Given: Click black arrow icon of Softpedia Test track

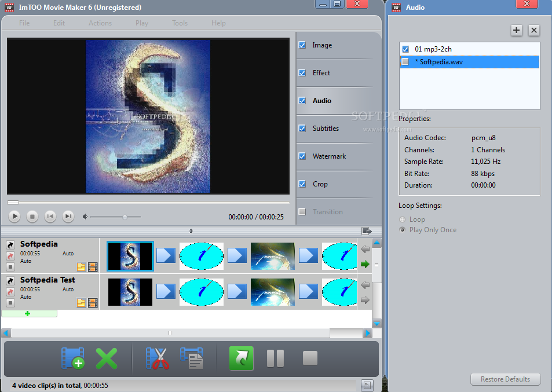Looking at the screenshot, I should pos(10,280).
